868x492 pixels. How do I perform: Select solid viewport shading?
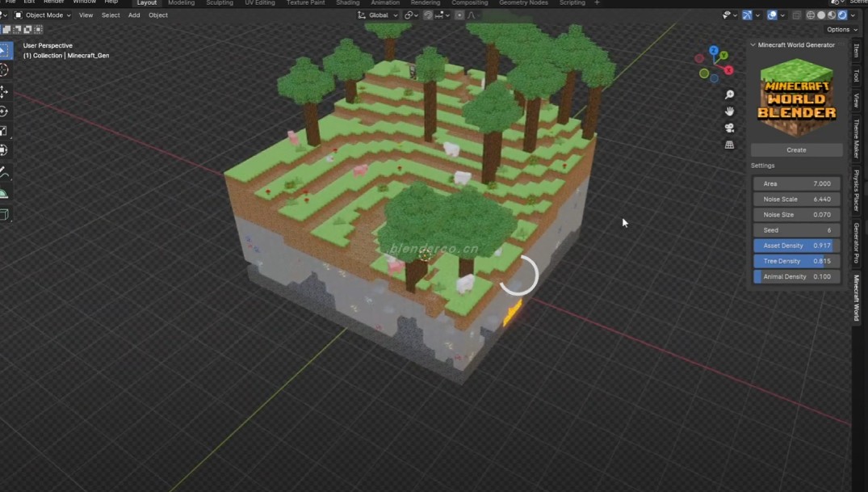821,15
